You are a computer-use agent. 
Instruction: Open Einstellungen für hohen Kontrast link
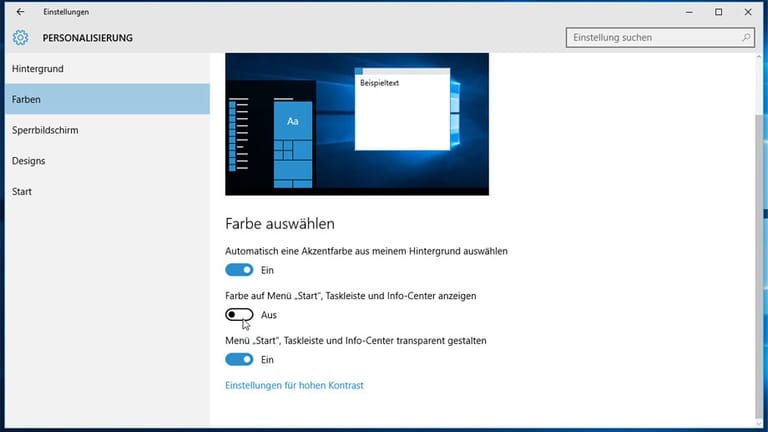coord(294,385)
